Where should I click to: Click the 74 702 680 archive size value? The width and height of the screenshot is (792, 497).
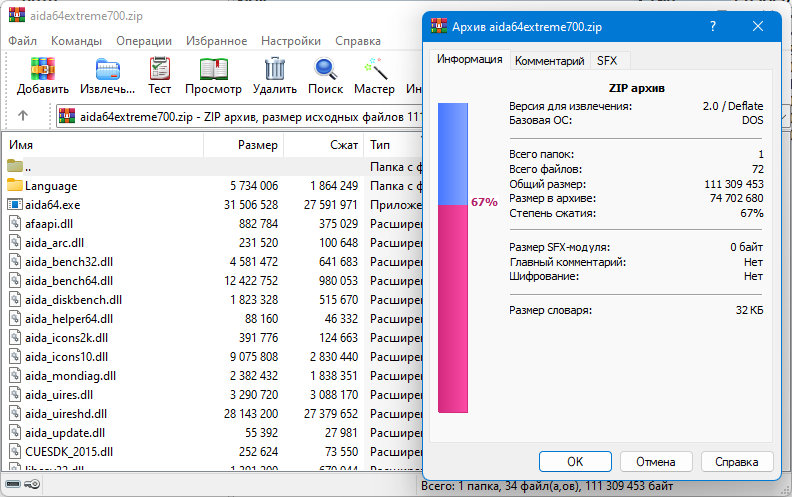[736, 198]
